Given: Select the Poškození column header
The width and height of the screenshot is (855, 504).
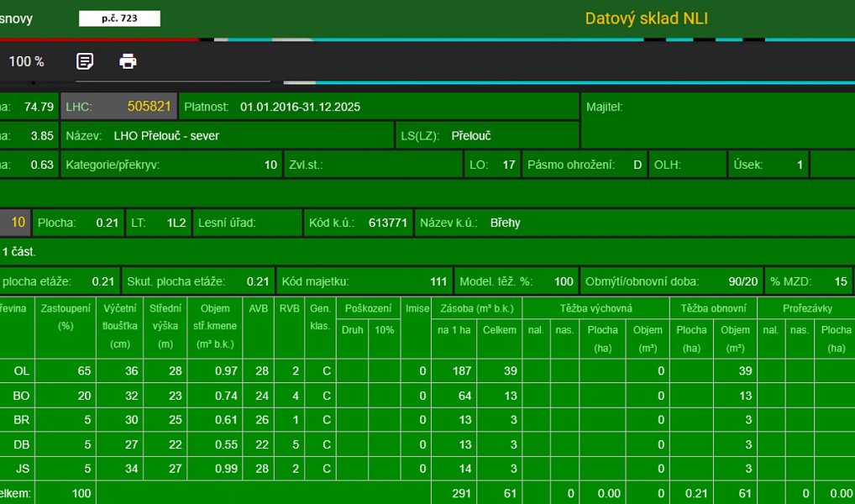Looking at the screenshot, I should point(368,308).
